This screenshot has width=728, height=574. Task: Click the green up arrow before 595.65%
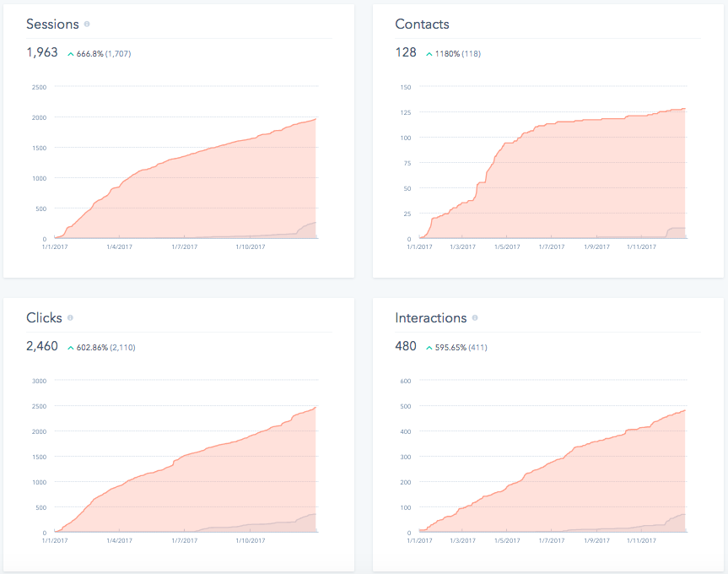coord(429,348)
